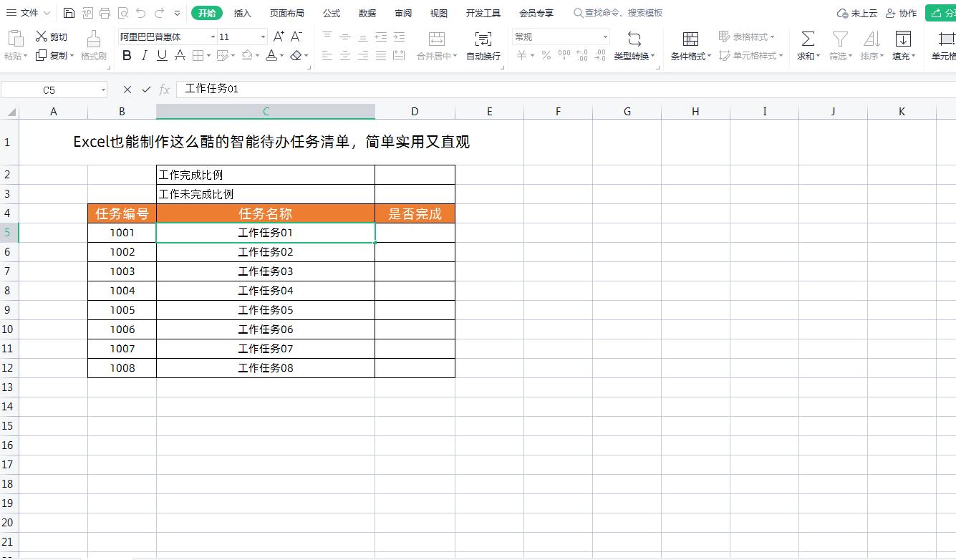Screen dimensions: 956x560
Task: Switch to the 插入 ribbon tab
Action: click(243, 12)
